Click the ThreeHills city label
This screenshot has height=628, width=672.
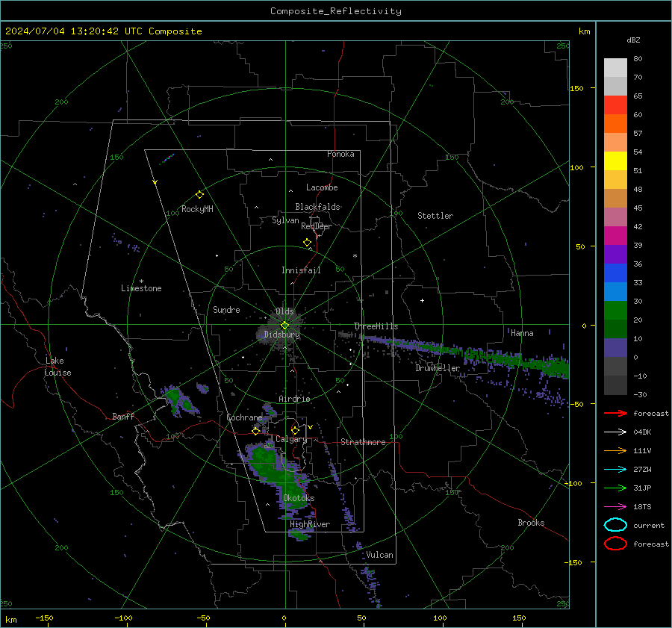(376, 326)
